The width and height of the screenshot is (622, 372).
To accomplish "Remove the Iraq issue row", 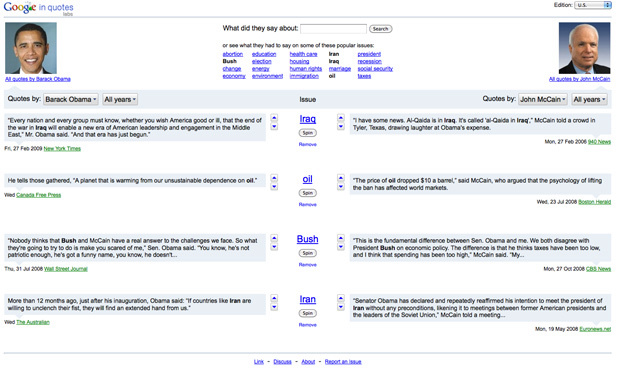I will 307,144.
